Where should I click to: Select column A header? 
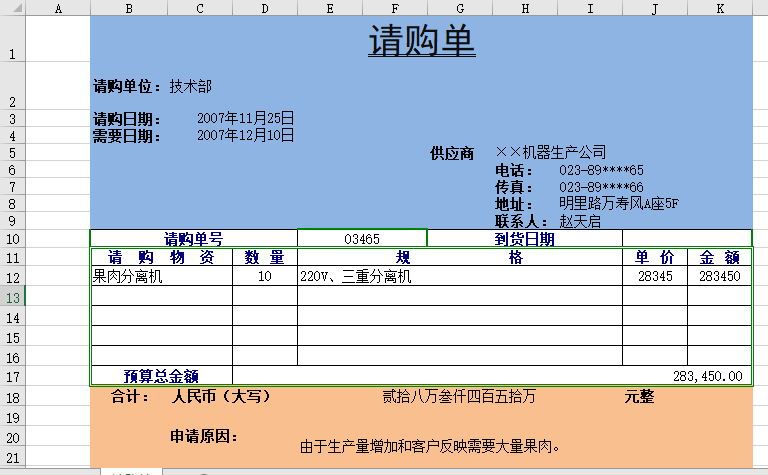pos(57,8)
